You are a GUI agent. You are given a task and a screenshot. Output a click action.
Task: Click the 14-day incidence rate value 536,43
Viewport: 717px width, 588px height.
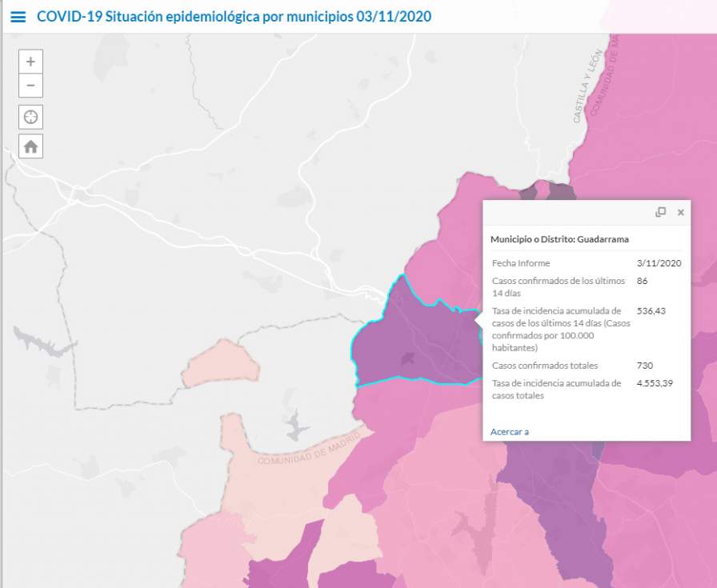pyautogui.click(x=649, y=310)
